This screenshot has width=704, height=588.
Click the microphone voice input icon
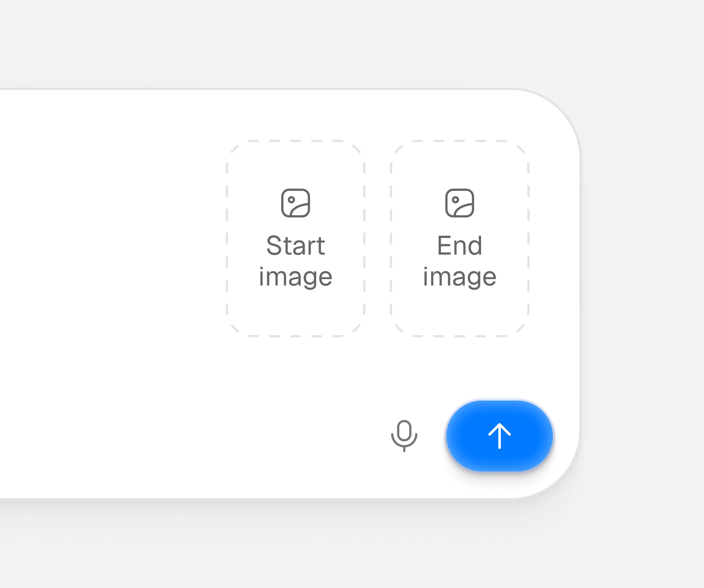coord(404,436)
